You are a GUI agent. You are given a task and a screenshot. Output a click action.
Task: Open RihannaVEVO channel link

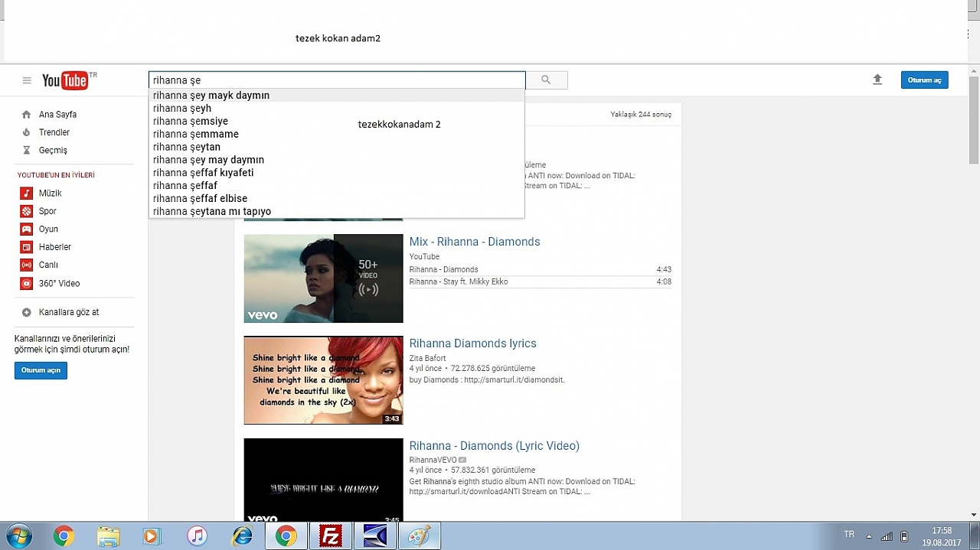coord(433,460)
